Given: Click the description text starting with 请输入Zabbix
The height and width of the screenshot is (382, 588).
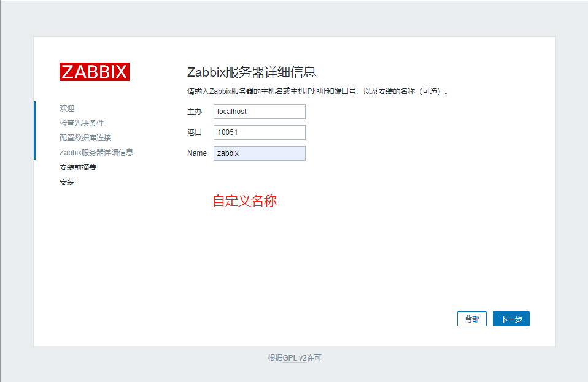Looking at the screenshot, I should pyautogui.click(x=317, y=91).
